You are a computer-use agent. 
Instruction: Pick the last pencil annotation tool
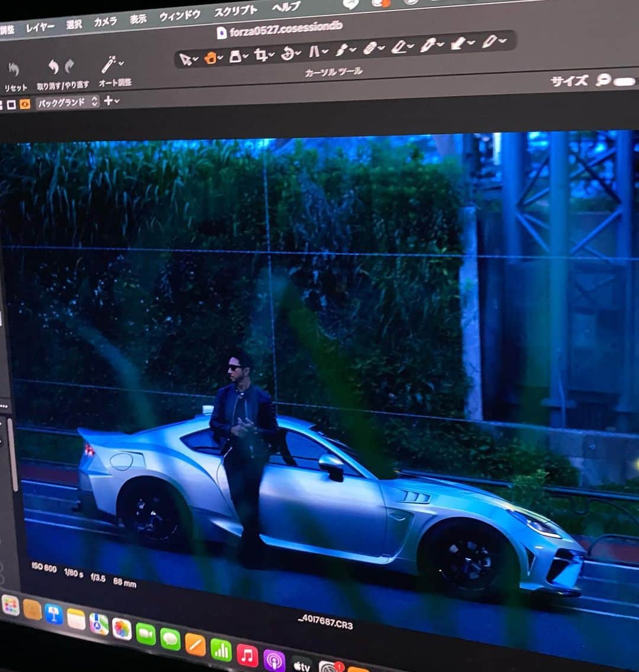point(489,42)
